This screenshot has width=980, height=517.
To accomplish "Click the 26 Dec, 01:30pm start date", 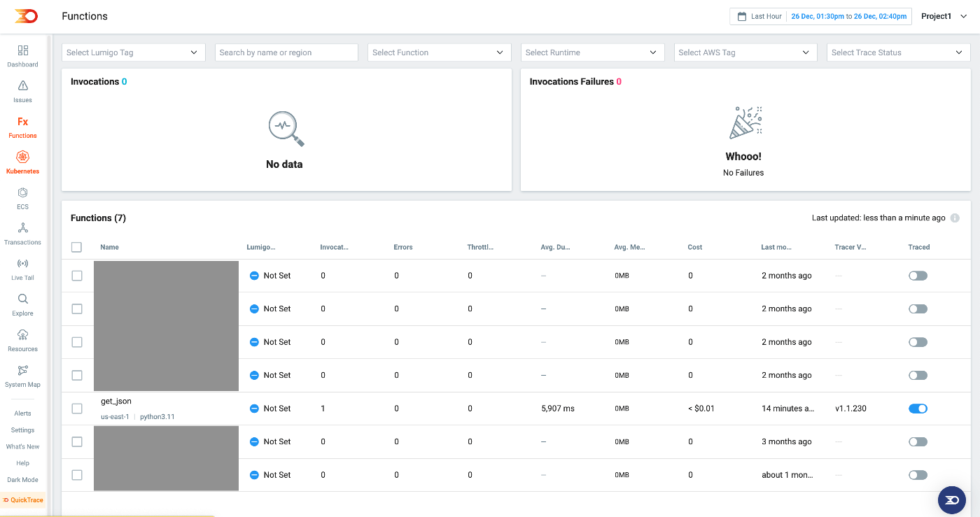I will [818, 16].
